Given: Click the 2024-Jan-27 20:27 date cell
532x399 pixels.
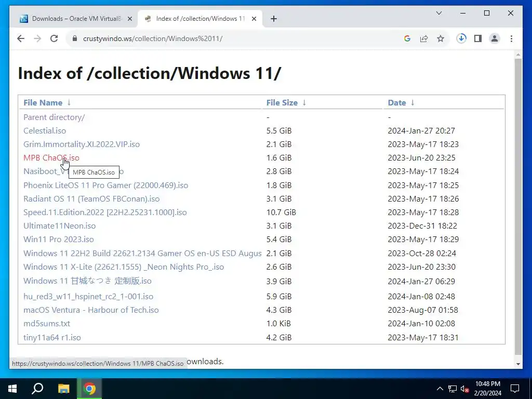Looking at the screenshot, I should [x=421, y=131].
